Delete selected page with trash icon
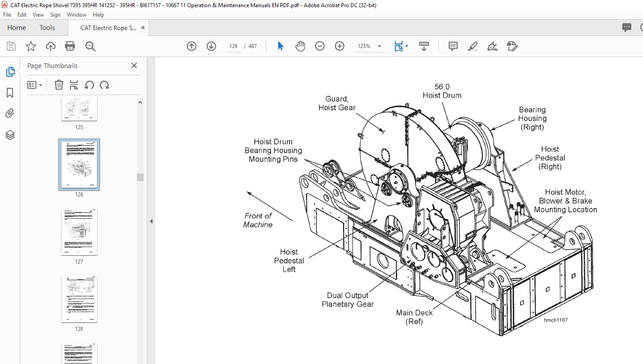 point(59,85)
